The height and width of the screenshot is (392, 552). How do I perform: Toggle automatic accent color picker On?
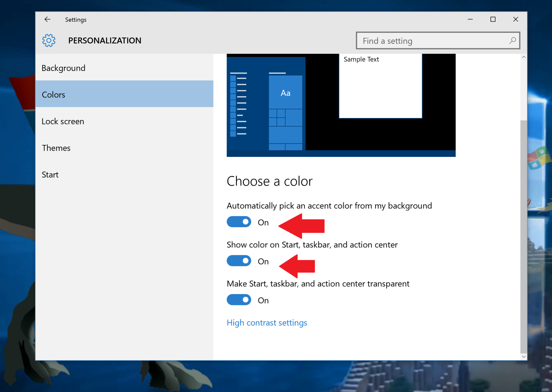[x=239, y=221]
